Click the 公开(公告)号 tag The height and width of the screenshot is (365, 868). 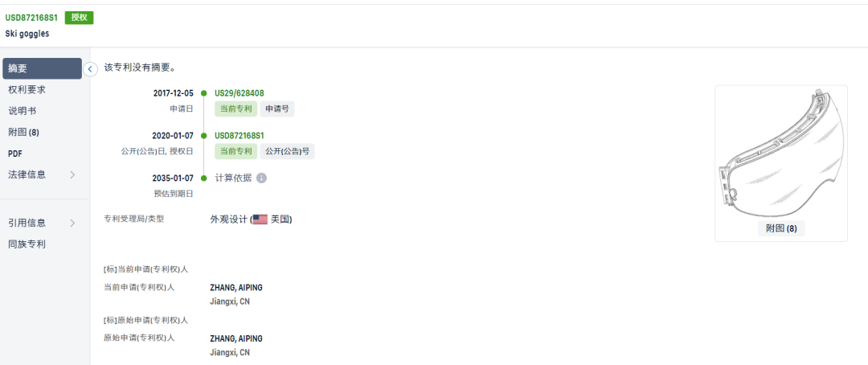coord(287,151)
